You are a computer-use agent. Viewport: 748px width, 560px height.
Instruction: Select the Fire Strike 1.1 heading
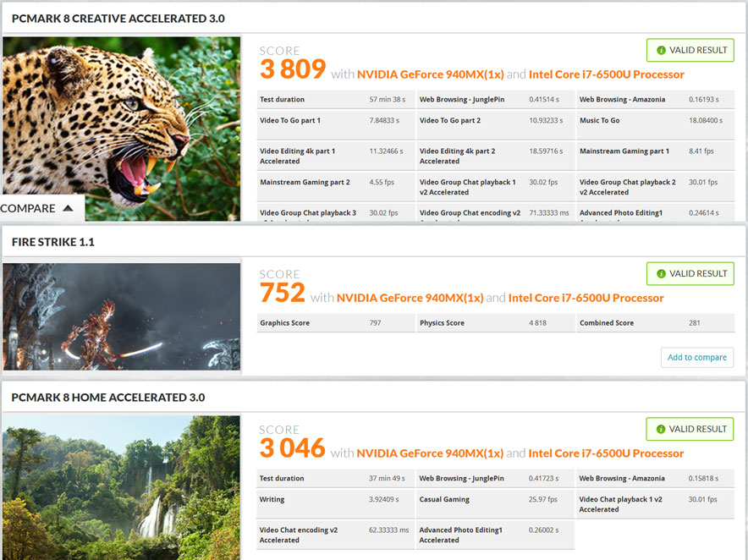tap(53, 242)
